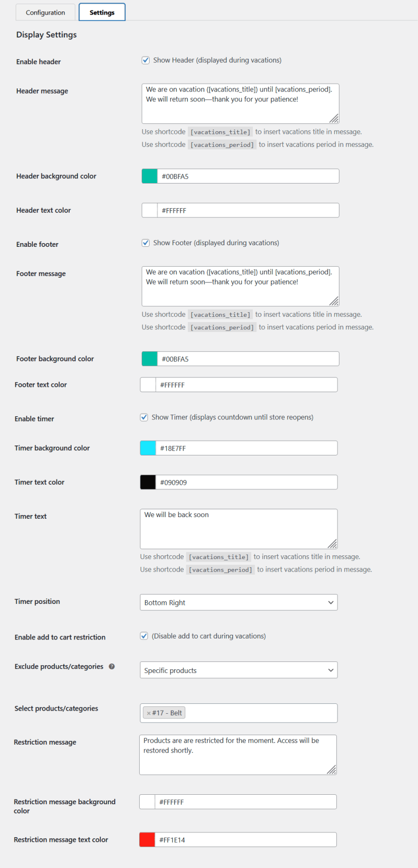Open the Footer background color swatch
Viewport: 418px width, 868px height.
(x=146, y=358)
